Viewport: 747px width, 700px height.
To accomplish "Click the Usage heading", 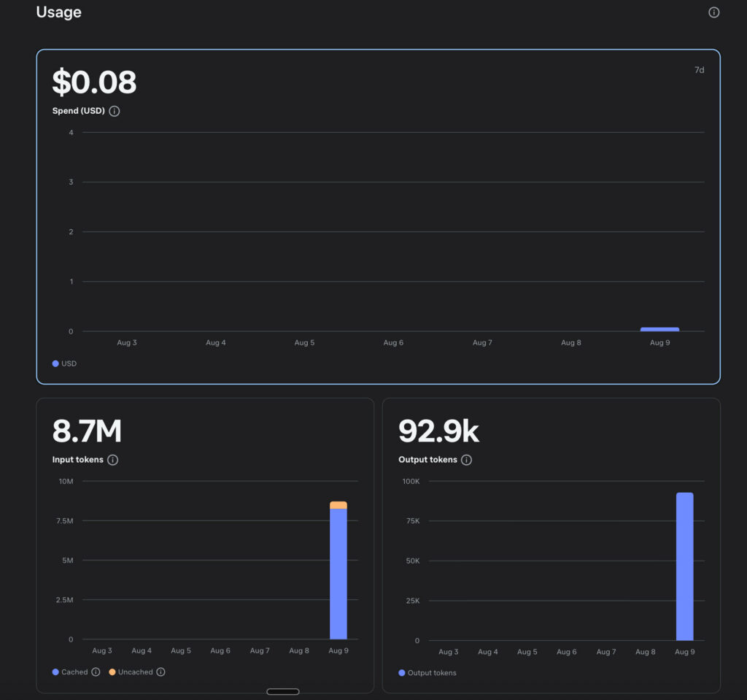I will pos(58,12).
